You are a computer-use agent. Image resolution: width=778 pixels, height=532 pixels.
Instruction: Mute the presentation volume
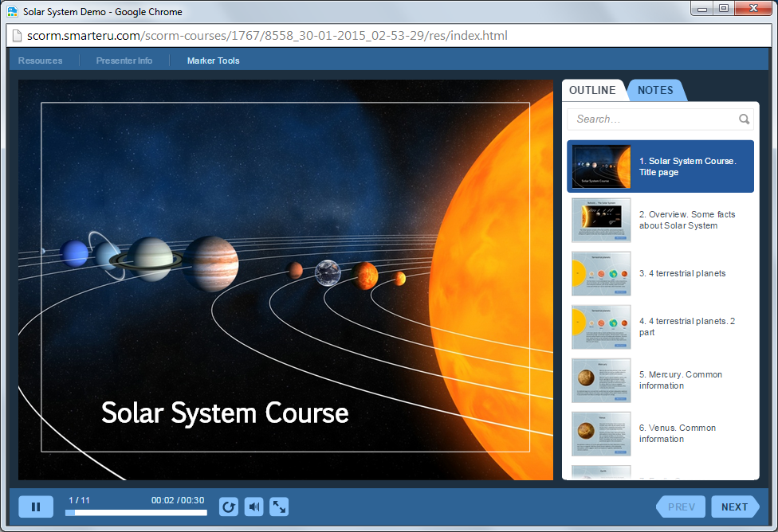pyautogui.click(x=254, y=507)
